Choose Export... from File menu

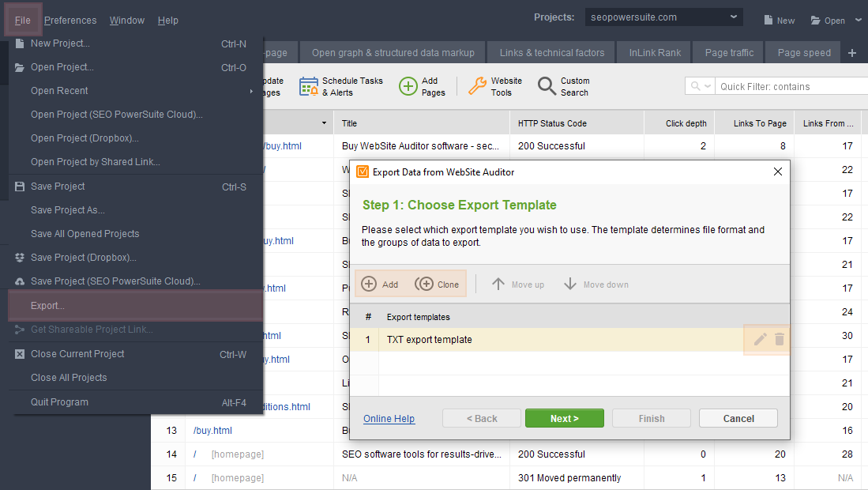coord(136,306)
